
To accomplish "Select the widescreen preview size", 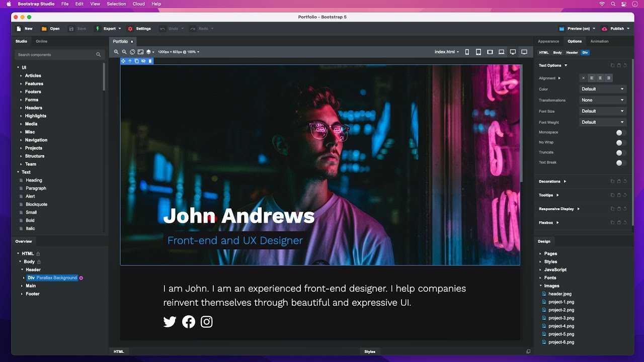I will [x=524, y=52].
